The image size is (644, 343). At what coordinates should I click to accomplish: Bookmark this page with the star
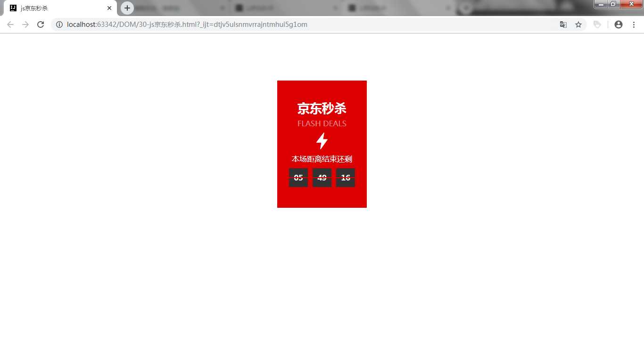[x=578, y=24]
